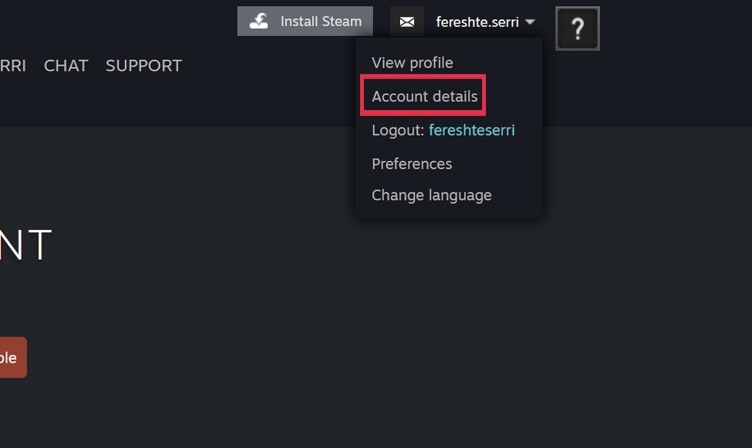Screen dimensions: 752x448
Task: Open Preferences from the account menu
Action: pyautogui.click(x=412, y=164)
